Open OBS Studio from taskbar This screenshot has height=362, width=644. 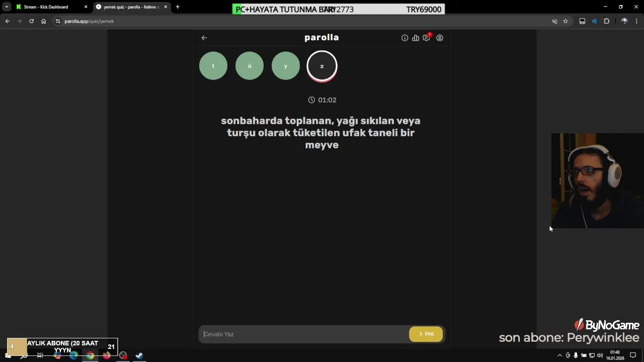point(123,355)
